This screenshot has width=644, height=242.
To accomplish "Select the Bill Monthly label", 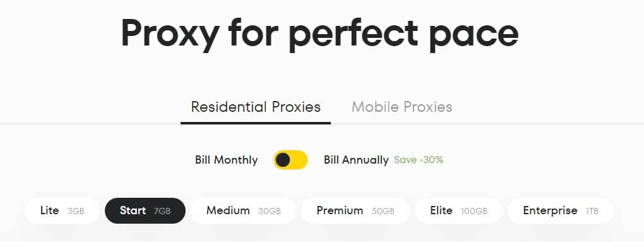I will click(226, 160).
